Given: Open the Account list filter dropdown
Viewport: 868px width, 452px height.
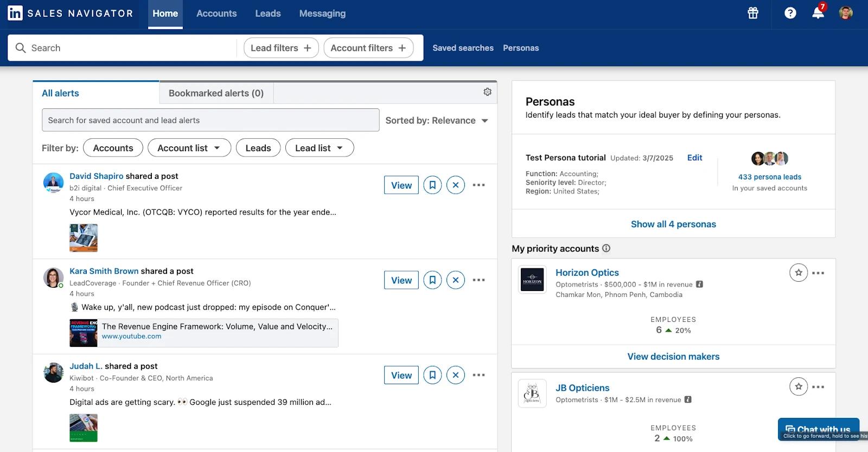Looking at the screenshot, I should (189, 148).
